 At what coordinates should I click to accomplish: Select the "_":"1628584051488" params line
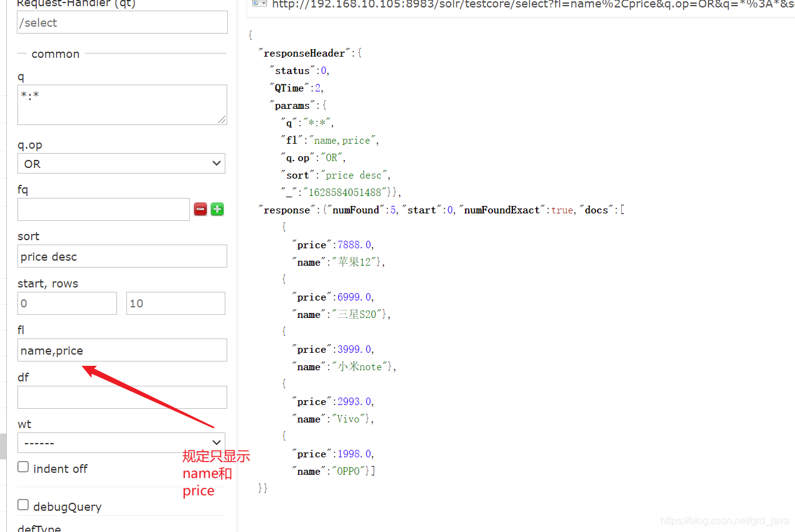click(x=341, y=192)
